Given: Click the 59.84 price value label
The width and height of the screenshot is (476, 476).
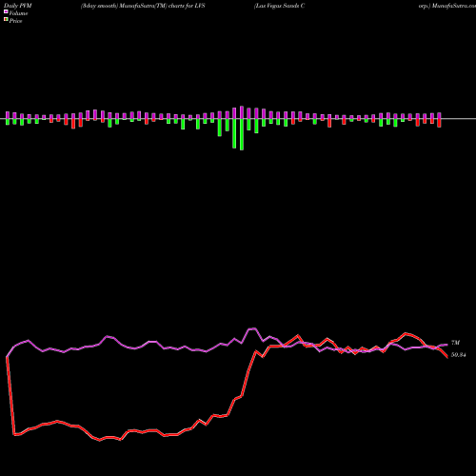Looking at the screenshot, I should 459,355.
